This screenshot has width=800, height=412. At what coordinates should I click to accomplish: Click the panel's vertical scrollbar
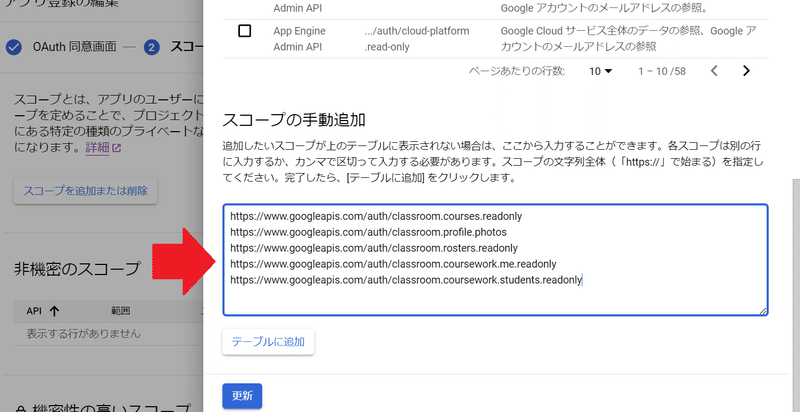[795, 296]
